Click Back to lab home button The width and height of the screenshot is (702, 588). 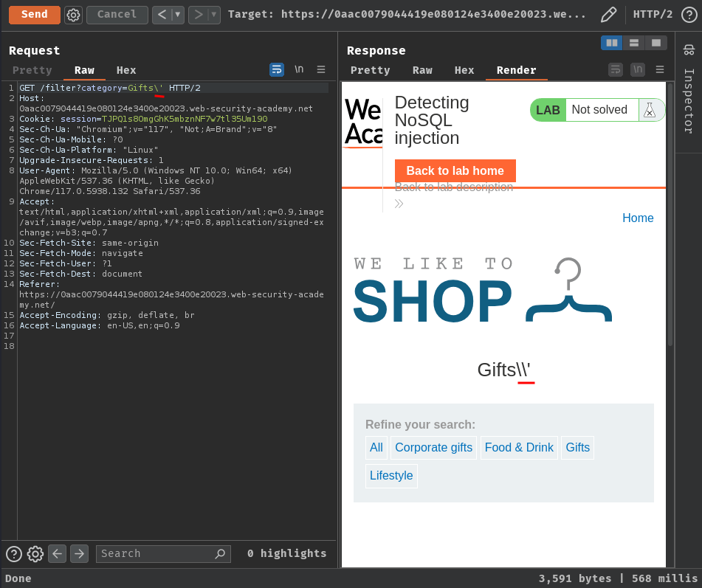point(455,171)
